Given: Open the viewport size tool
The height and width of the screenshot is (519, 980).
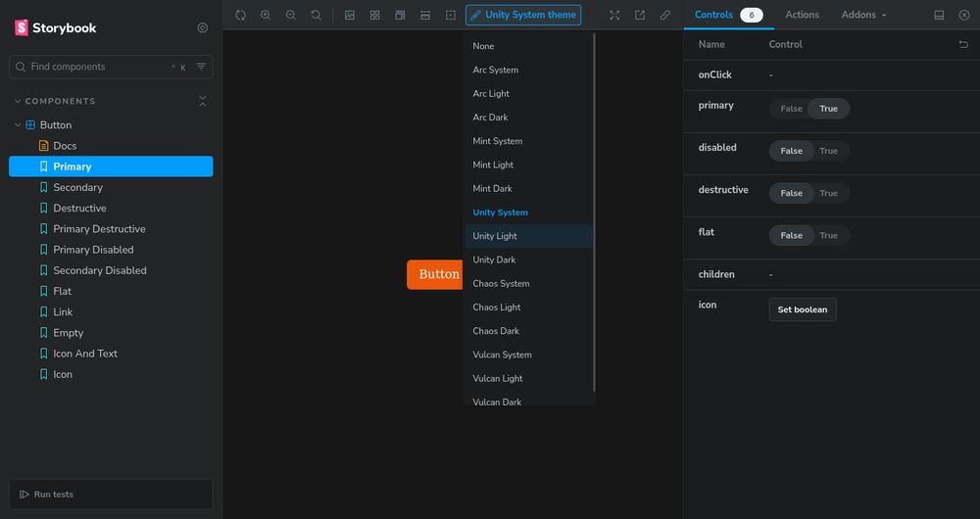Looking at the screenshot, I should click(400, 15).
